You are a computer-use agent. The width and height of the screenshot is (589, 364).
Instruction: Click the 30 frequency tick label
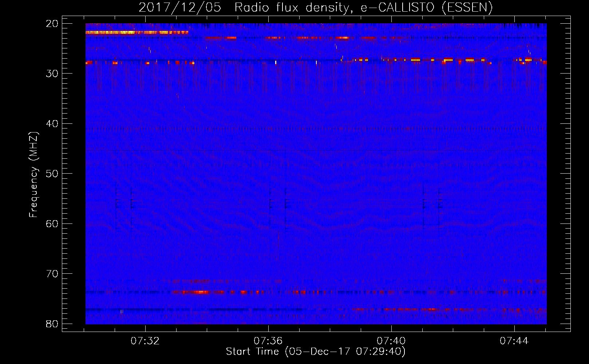tap(53, 74)
